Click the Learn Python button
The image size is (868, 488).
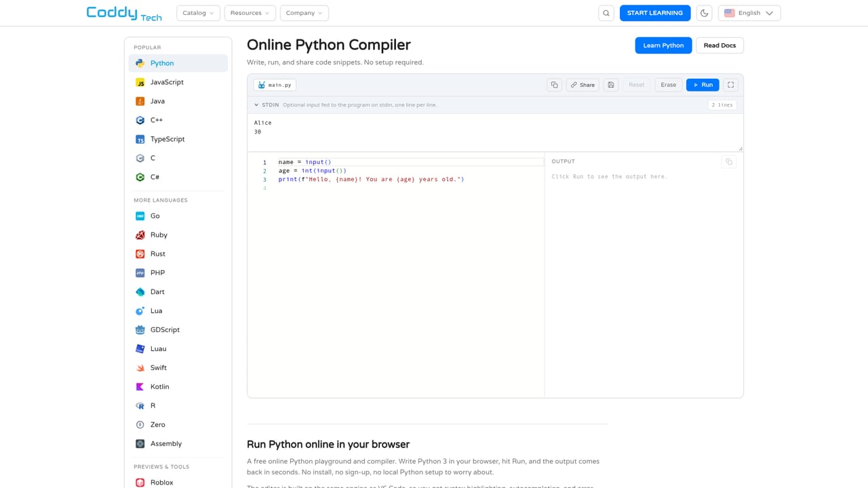click(x=663, y=45)
